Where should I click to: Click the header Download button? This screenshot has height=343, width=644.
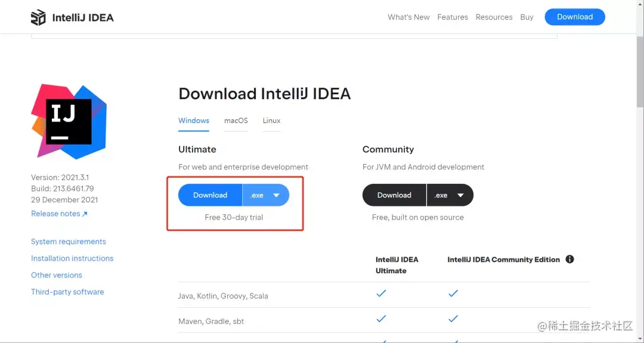(x=575, y=17)
